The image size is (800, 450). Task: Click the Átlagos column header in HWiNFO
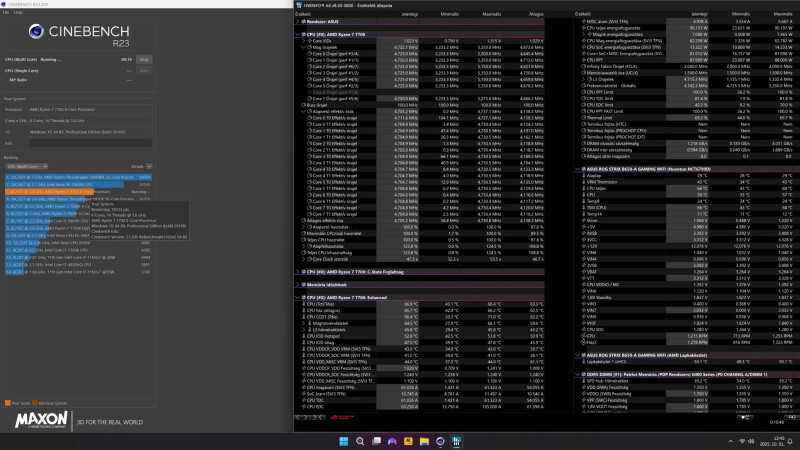[x=536, y=14]
